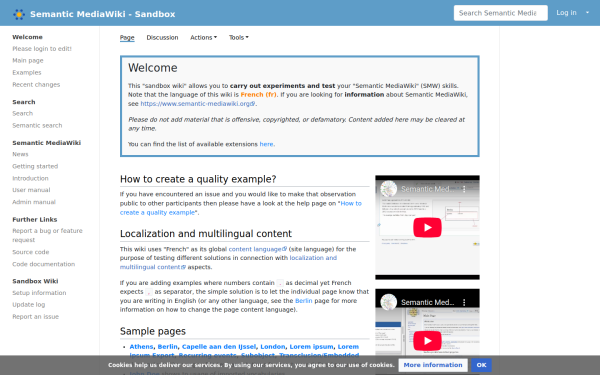Play the second YouTube video

click(427, 341)
